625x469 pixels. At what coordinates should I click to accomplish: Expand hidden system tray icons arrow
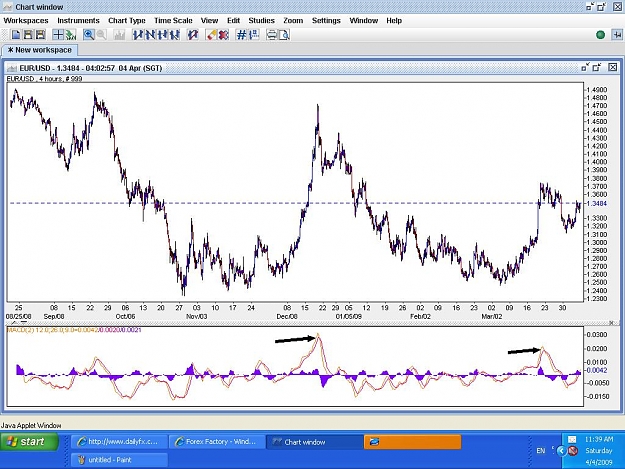(561, 451)
